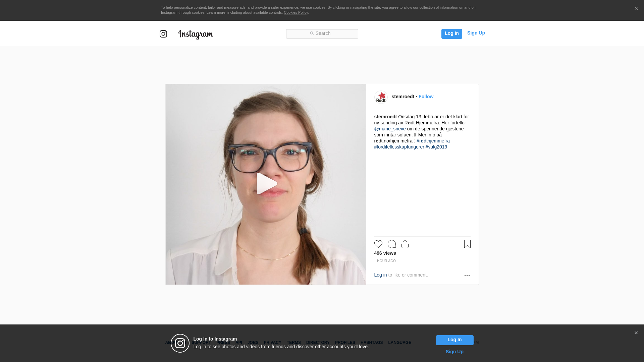The width and height of the screenshot is (644, 362).
Task: Follow the stemroedt account
Action: tap(426, 97)
